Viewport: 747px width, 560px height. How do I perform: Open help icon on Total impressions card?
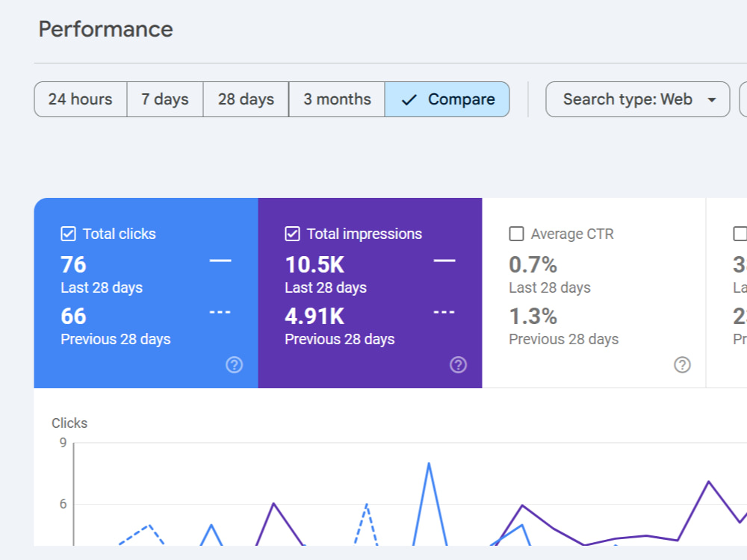click(459, 365)
